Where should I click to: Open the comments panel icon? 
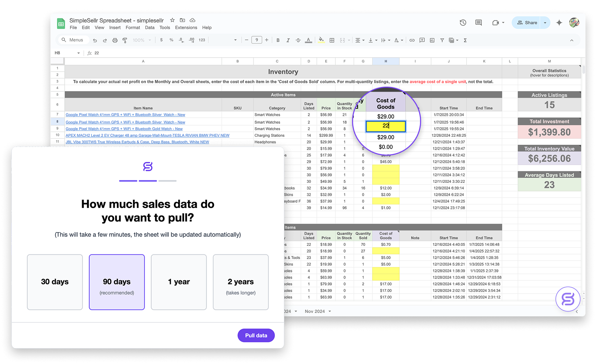[x=479, y=23]
